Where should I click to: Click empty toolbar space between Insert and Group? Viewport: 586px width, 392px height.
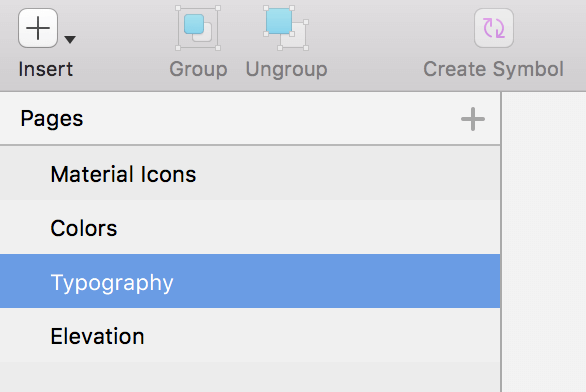tap(123, 45)
